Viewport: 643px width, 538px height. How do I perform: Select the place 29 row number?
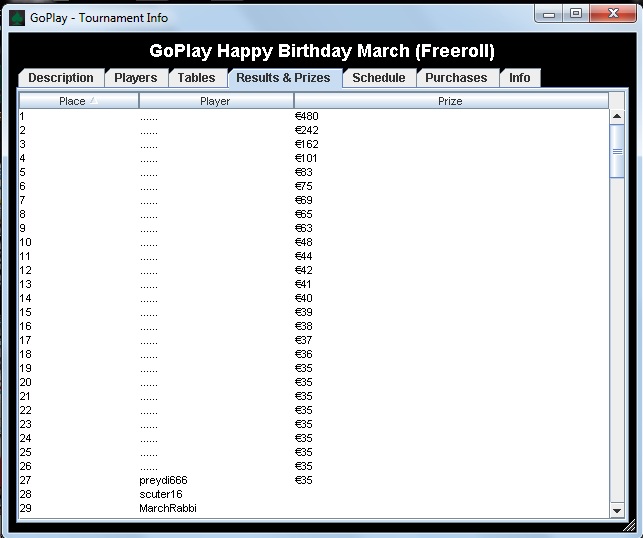25,508
